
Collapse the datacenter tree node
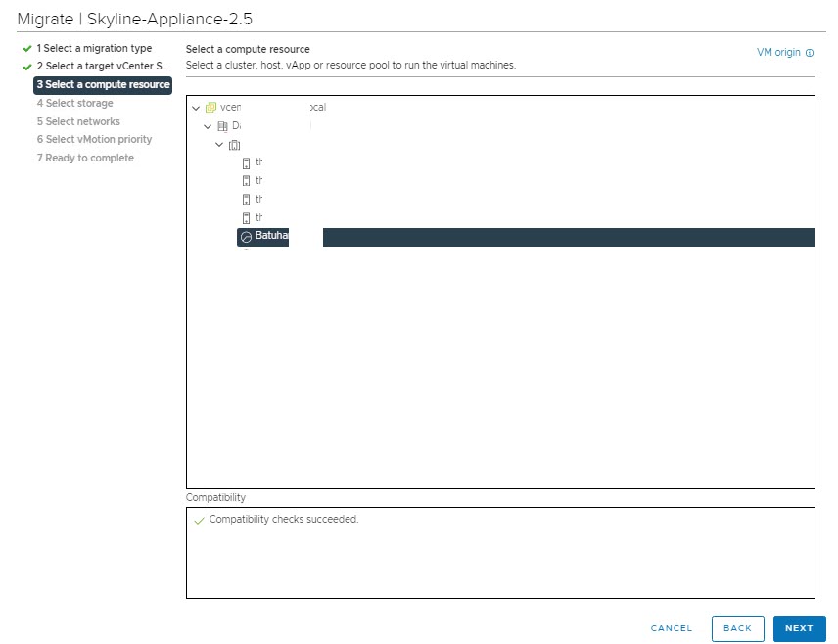[208, 126]
